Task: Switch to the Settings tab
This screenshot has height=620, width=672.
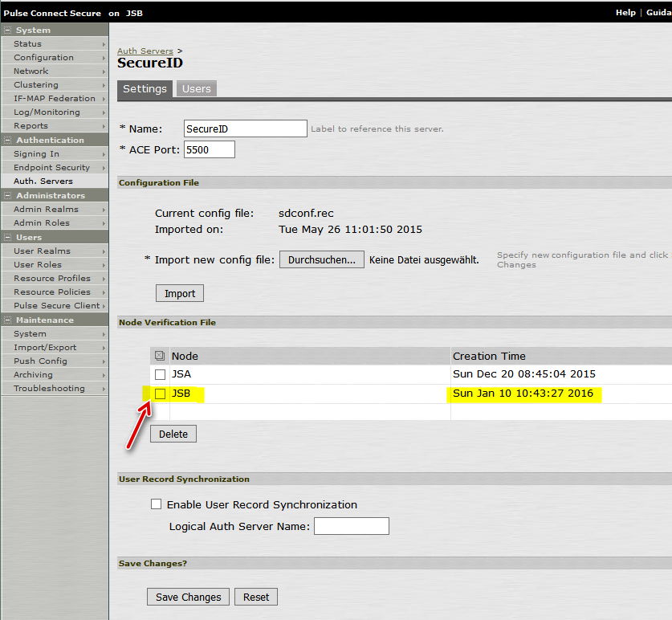Action: [145, 89]
